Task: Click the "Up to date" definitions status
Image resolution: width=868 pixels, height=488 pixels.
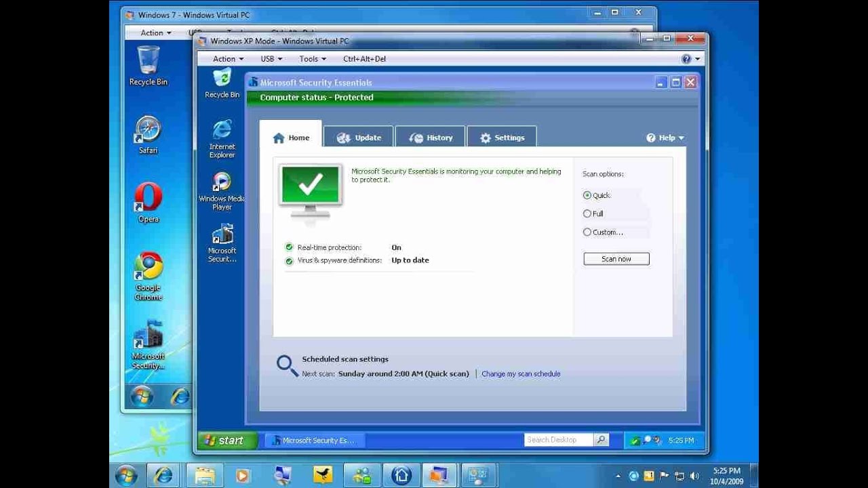Action: point(410,260)
